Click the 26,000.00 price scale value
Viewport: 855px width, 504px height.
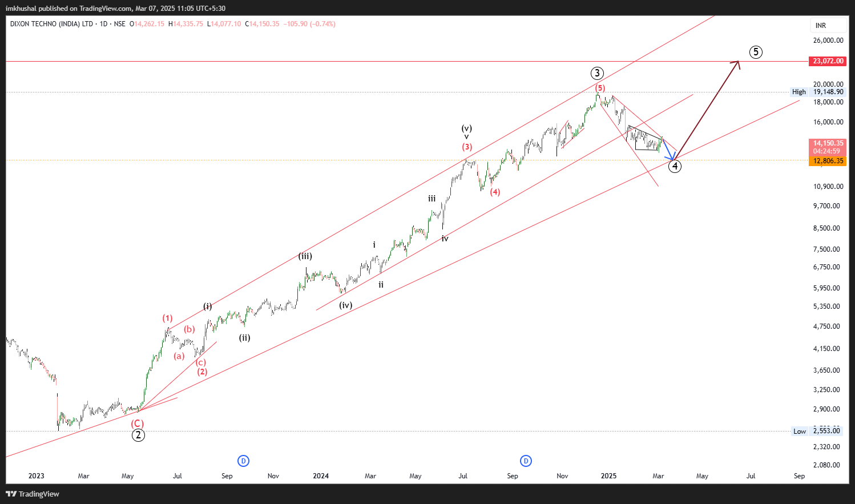828,41
